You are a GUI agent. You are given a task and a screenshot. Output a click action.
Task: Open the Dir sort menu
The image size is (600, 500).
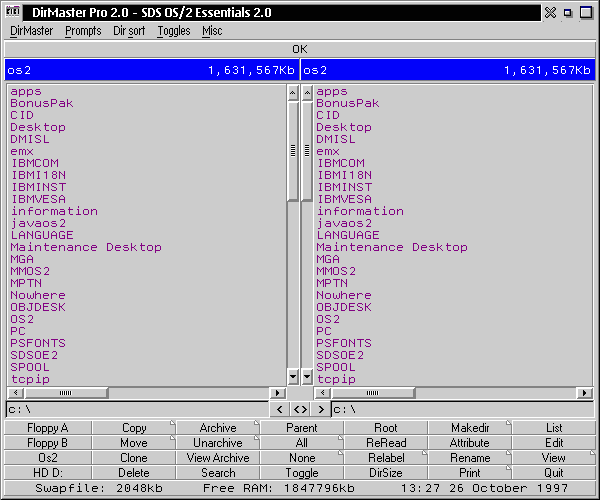pos(129,31)
